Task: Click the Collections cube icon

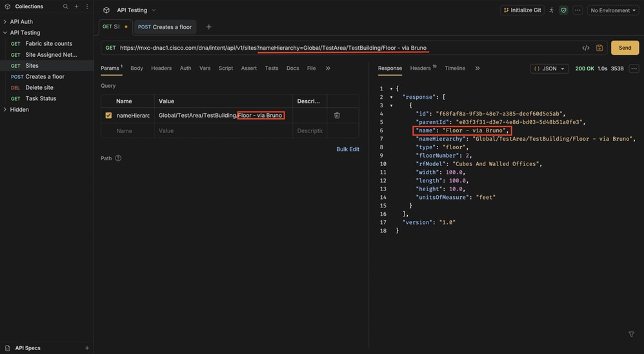Action: click(x=7, y=6)
